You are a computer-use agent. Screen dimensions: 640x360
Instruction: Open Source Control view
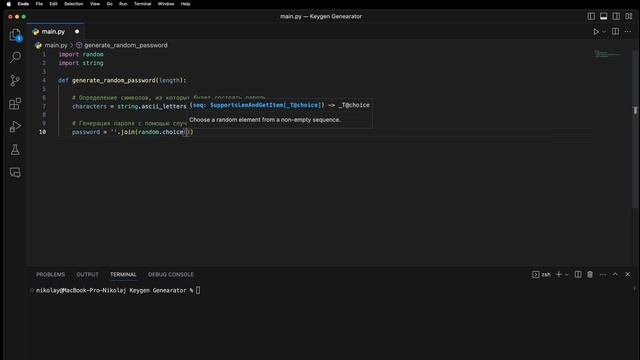(15, 80)
